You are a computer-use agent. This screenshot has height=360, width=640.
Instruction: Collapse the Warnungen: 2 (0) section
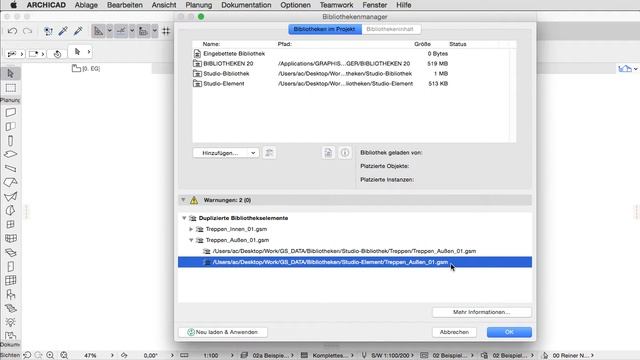pos(183,200)
